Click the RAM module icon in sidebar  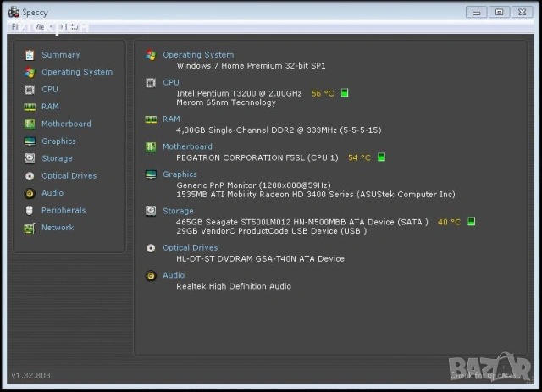(30, 107)
